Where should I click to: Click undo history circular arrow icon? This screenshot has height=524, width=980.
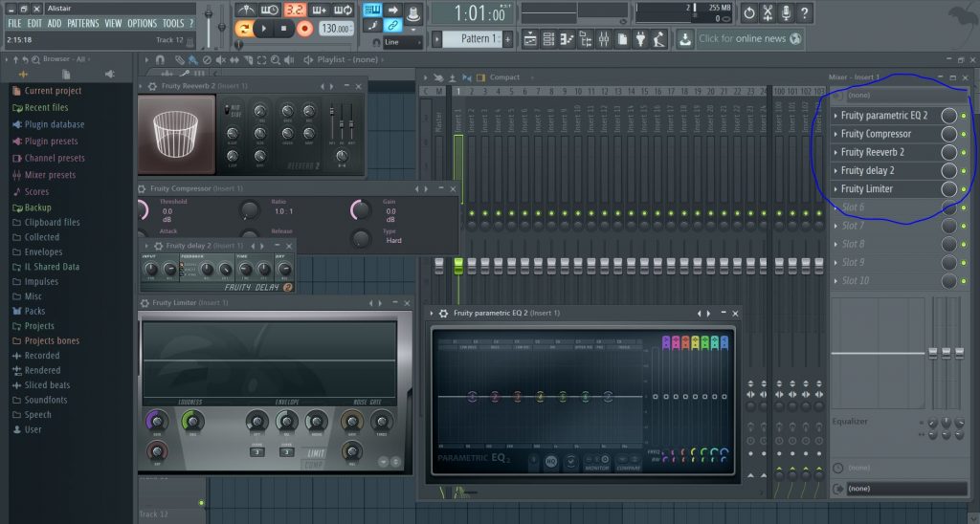(748, 11)
